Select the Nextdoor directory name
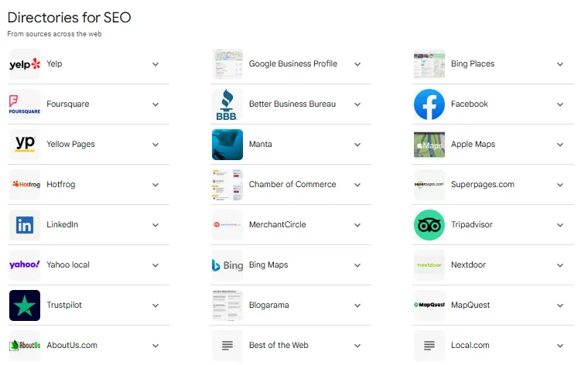Screen dimensions: 588x365 [x=468, y=264]
